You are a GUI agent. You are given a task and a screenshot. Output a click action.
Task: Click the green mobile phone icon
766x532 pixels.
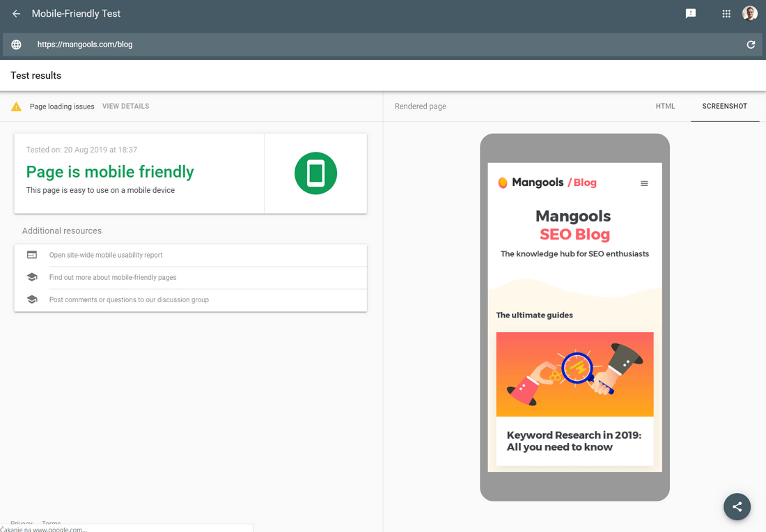pyautogui.click(x=315, y=173)
